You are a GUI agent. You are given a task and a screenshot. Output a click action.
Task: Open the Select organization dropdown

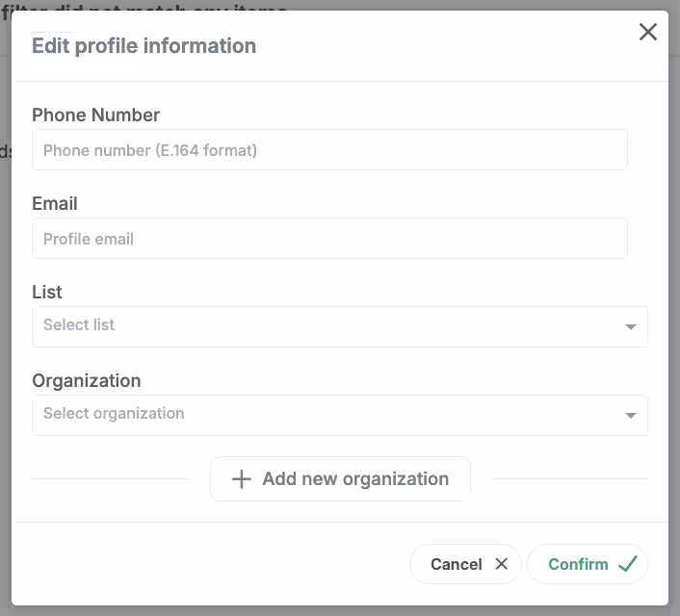click(340, 415)
